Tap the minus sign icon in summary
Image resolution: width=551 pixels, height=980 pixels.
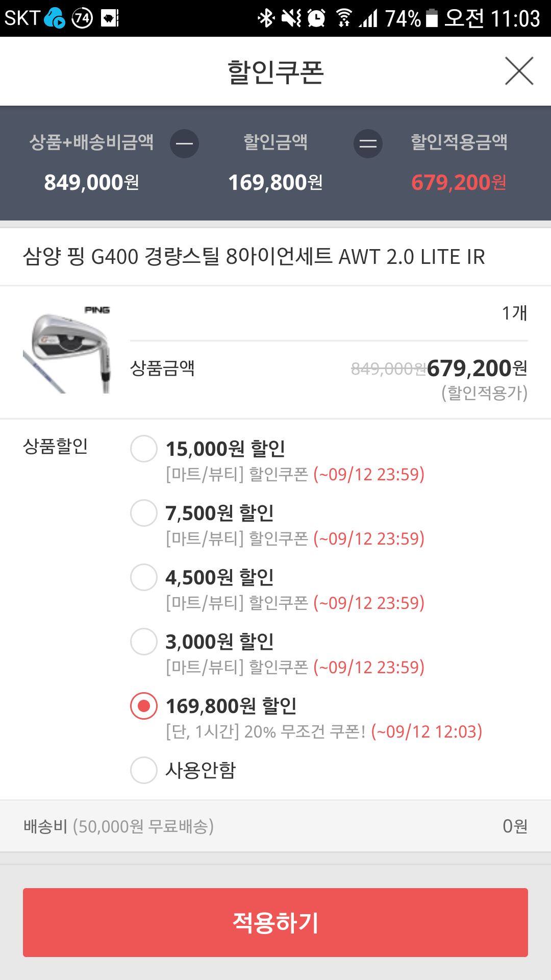click(x=184, y=143)
